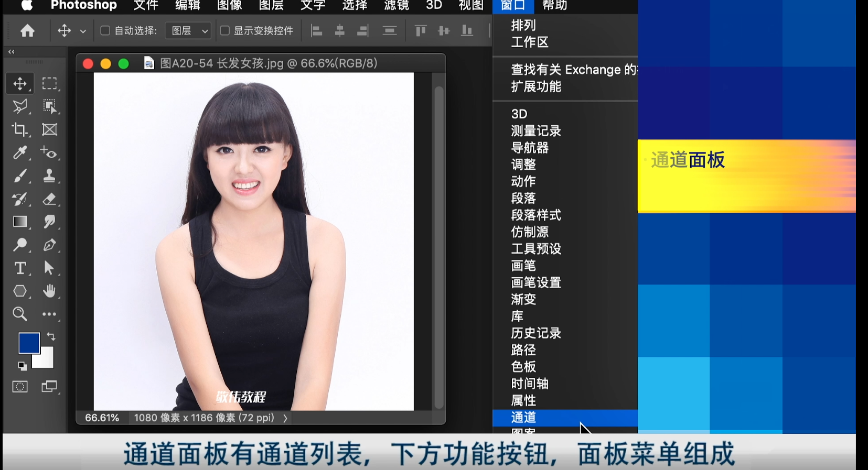868x470 pixels.
Task: Open the Photoshop application menu
Action: point(83,5)
